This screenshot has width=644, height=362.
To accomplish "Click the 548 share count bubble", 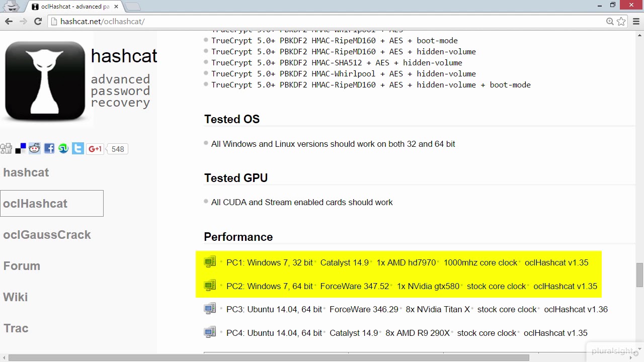I will pyautogui.click(x=117, y=149).
